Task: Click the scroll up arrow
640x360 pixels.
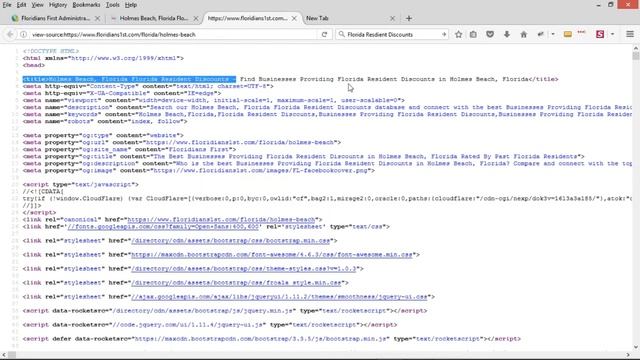Action: point(636,48)
